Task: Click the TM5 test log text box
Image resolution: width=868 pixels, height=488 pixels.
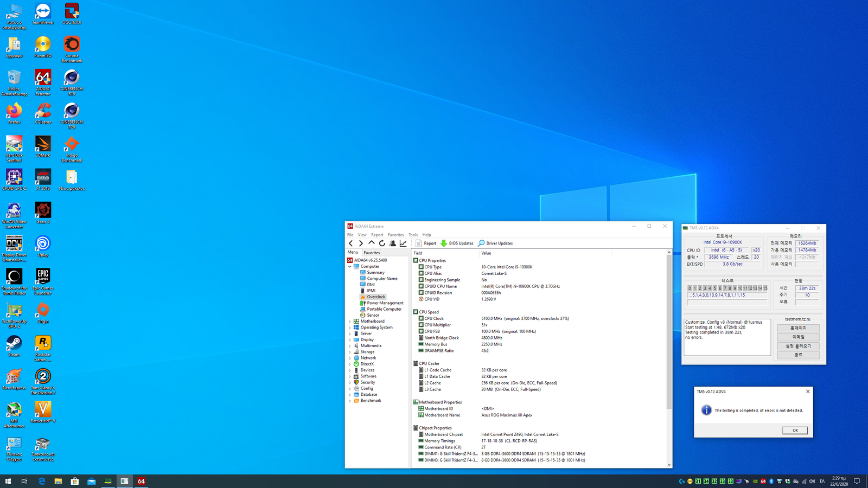Action: pos(727,337)
